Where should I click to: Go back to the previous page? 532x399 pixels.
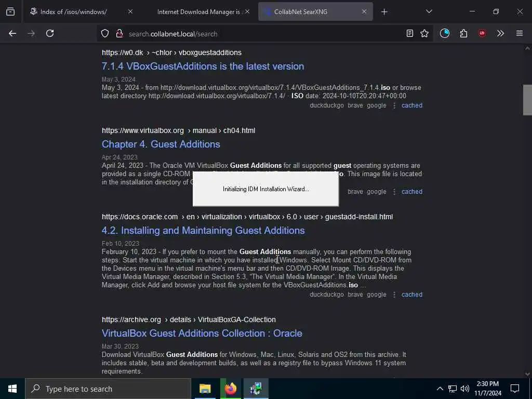12,33
